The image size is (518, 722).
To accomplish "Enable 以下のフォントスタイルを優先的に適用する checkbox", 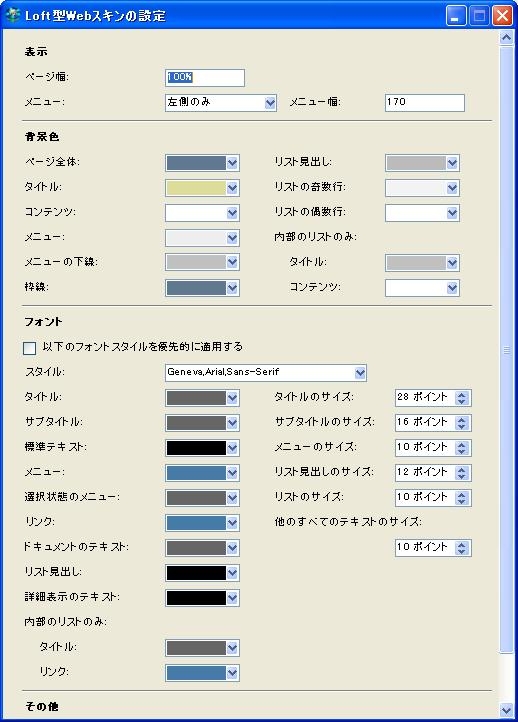I will (x=29, y=348).
